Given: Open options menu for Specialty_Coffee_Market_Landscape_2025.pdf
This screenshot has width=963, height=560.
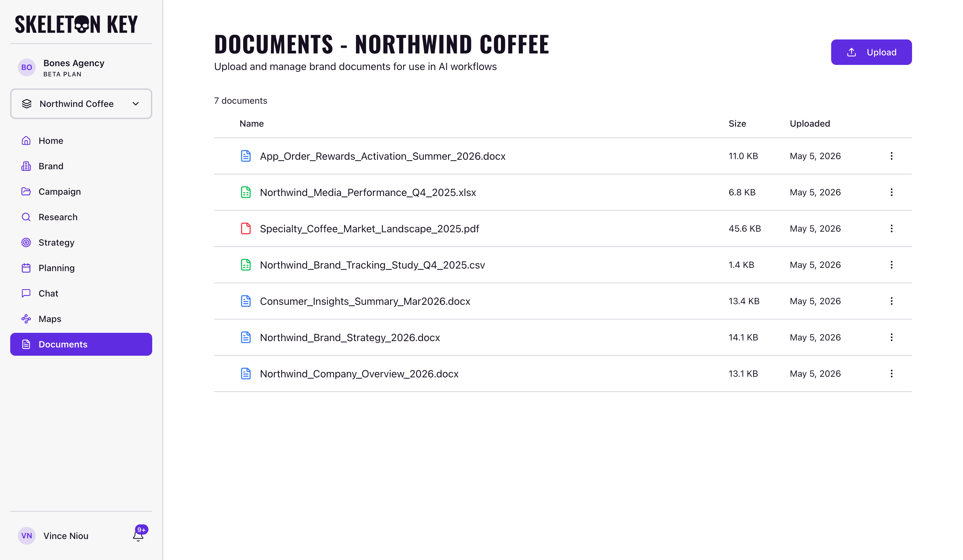Looking at the screenshot, I should pos(891,229).
